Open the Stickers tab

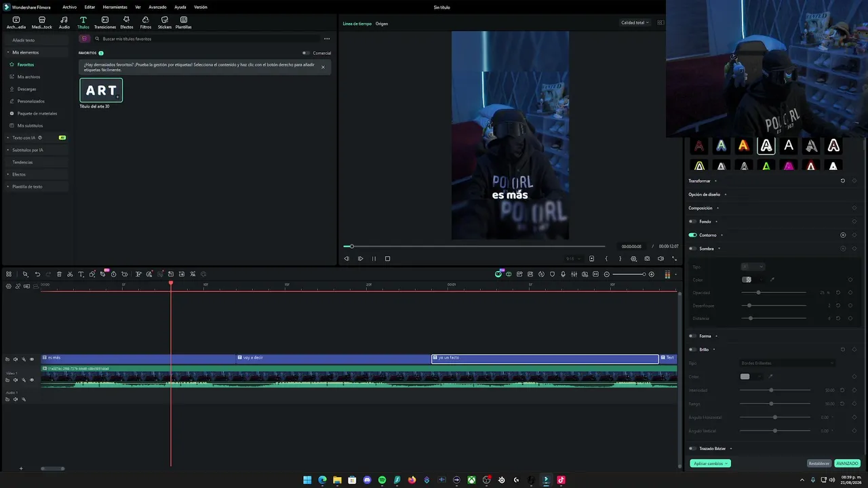click(165, 22)
